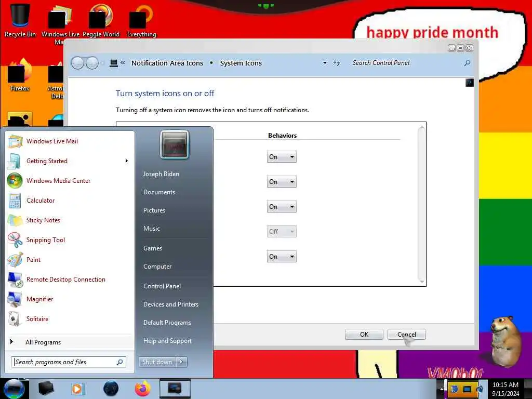Open the third On behavior dropdown
The width and height of the screenshot is (532, 399).
282,207
